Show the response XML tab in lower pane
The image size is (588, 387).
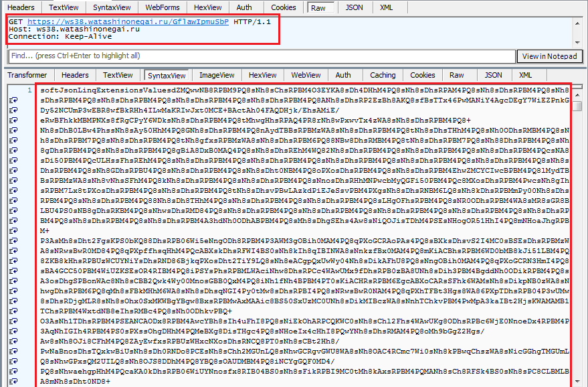tap(526, 76)
